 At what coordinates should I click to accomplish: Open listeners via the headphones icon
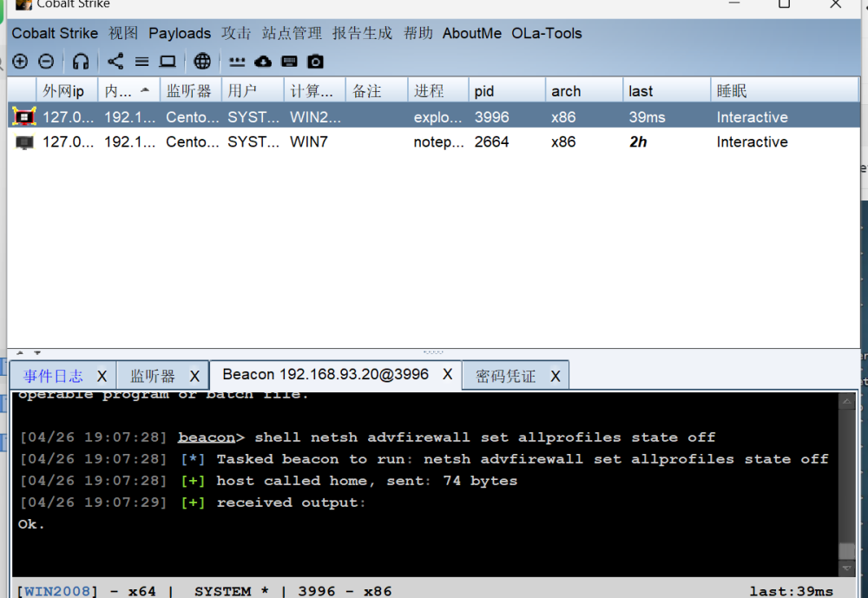tap(81, 62)
